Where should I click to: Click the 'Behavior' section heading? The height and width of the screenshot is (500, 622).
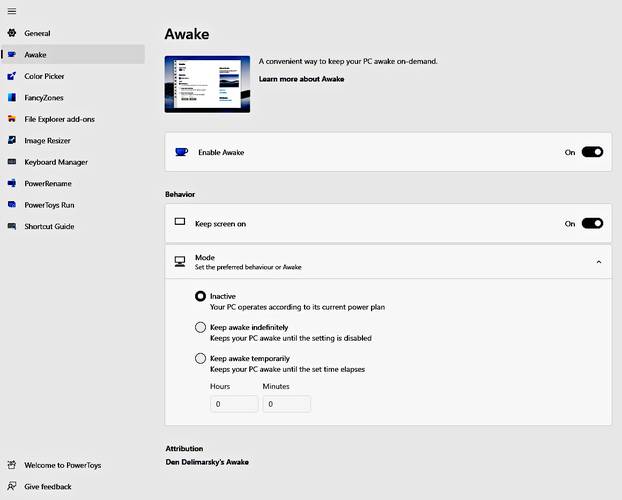[180, 194]
